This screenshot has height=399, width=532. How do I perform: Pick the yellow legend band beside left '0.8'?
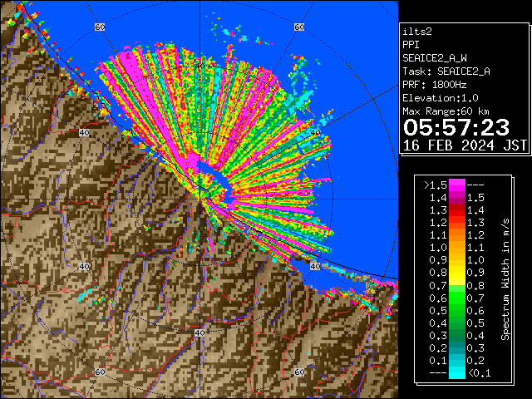tap(457, 273)
